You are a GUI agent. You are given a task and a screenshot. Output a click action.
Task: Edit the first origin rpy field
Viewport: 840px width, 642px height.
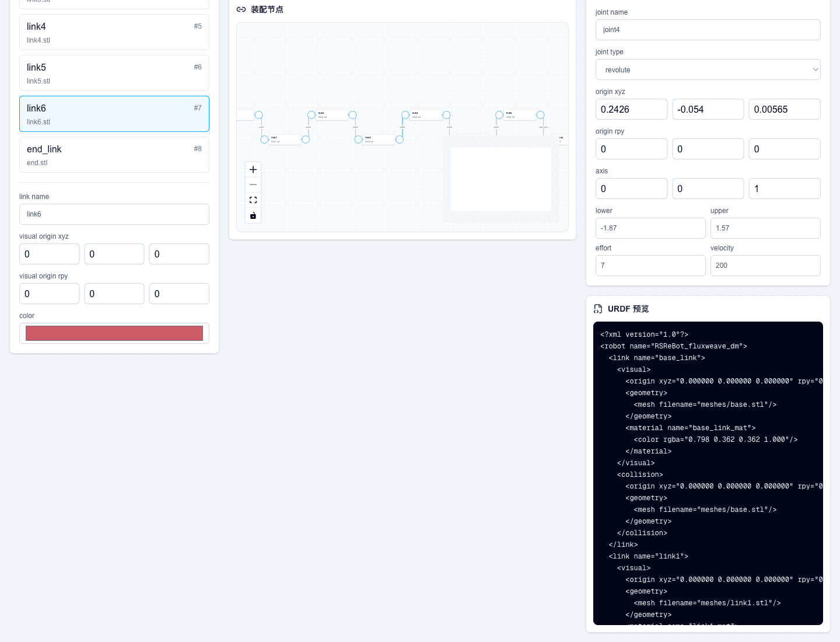(x=631, y=149)
